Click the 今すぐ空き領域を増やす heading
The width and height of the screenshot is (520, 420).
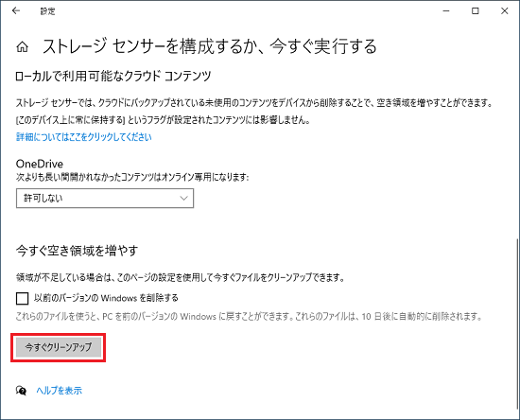click(77, 251)
